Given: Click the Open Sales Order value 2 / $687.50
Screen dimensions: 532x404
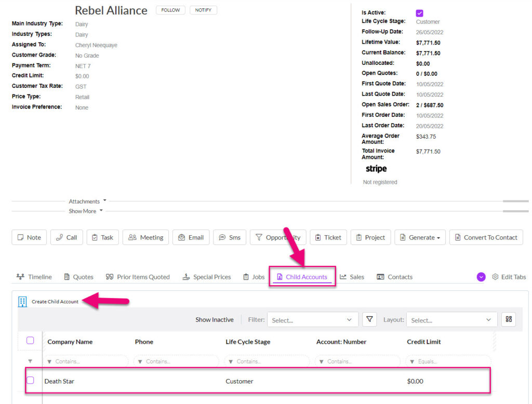Looking at the screenshot, I should coord(430,105).
